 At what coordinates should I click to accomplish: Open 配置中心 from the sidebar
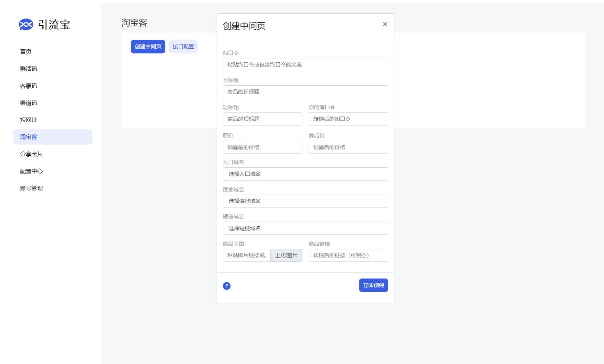pos(31,171)
